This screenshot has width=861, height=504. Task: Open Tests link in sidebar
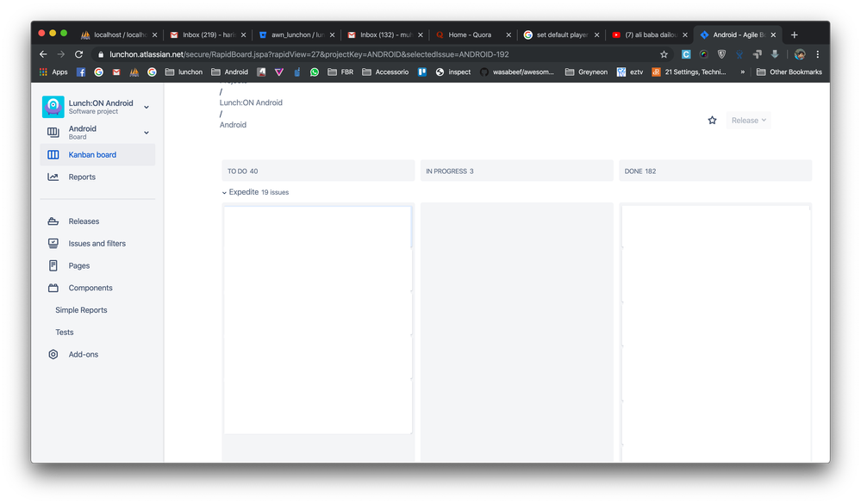coord(65,333)
